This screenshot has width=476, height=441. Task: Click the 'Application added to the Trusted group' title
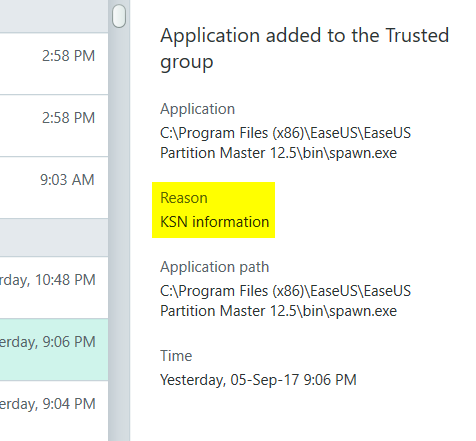click(x=304, y=49)
